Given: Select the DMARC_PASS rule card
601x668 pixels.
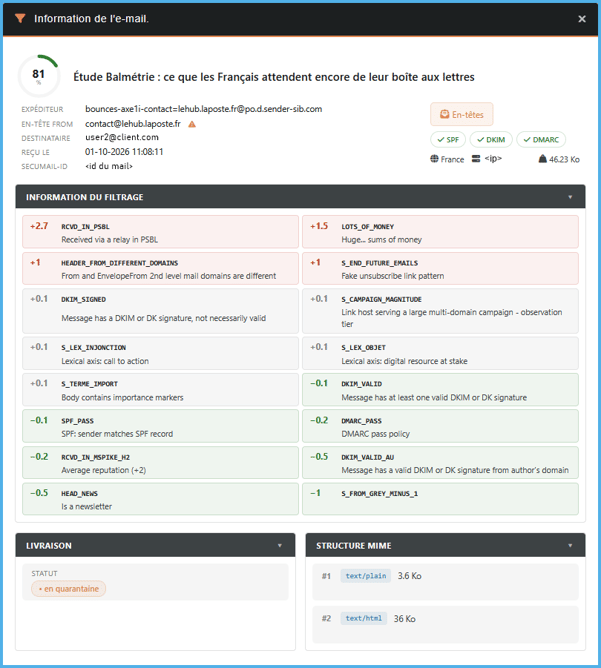Looking at the screenshot, I should 440,426.
